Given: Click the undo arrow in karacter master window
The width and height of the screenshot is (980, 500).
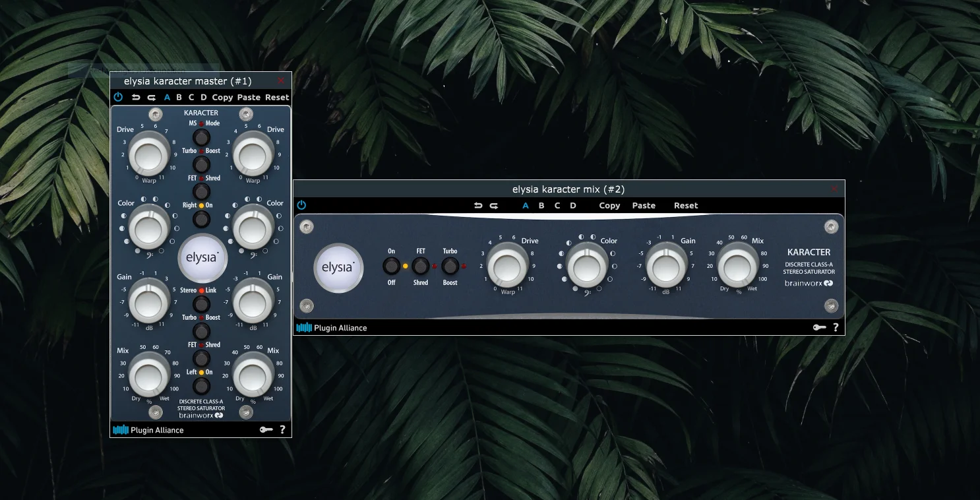Looking at the screenshot, I should pos(136,97).
